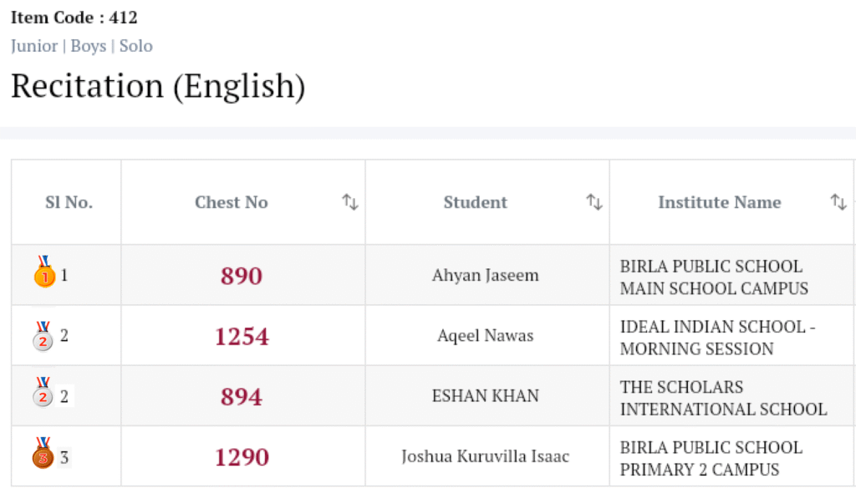Click the Junior category label
This screenshot has height=504, width=856.
click(34, 46)
